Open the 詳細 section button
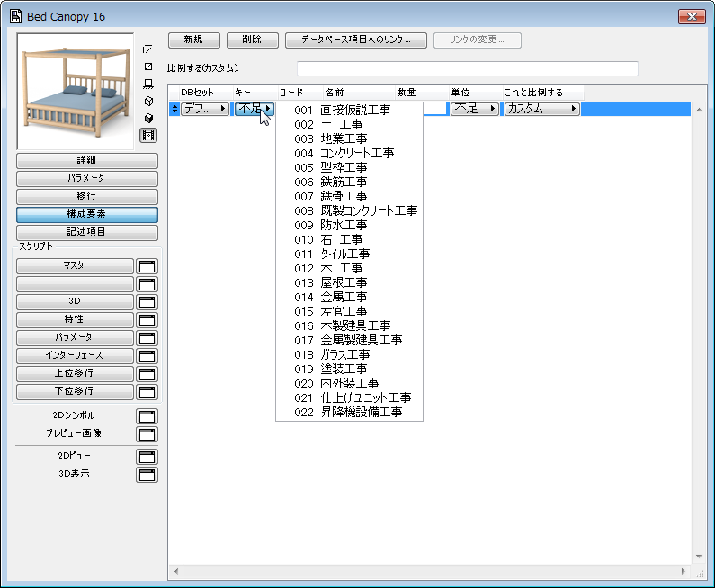Viewport: 715px width, 588px height. [x=87, y=160]
